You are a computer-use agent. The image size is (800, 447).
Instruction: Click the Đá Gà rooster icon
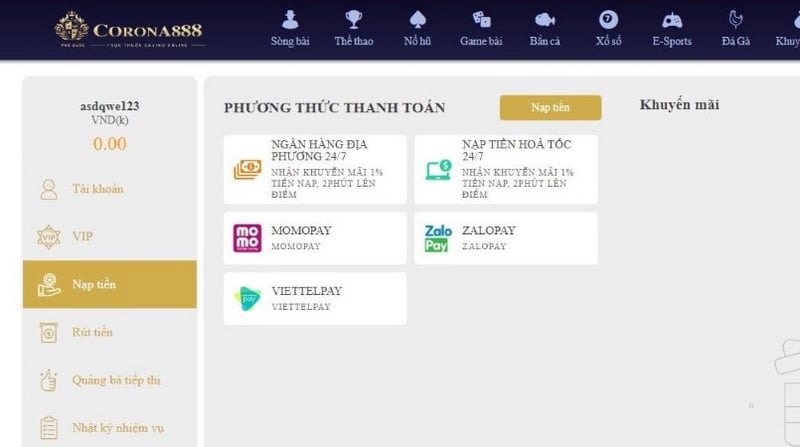click(x=736, y=20)
